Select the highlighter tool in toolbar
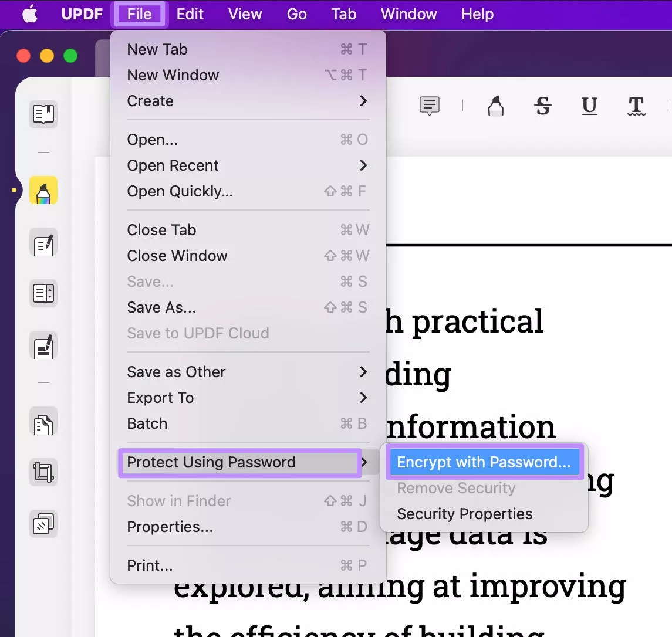This screenshot has width=672, height=637. pos(496,106)
